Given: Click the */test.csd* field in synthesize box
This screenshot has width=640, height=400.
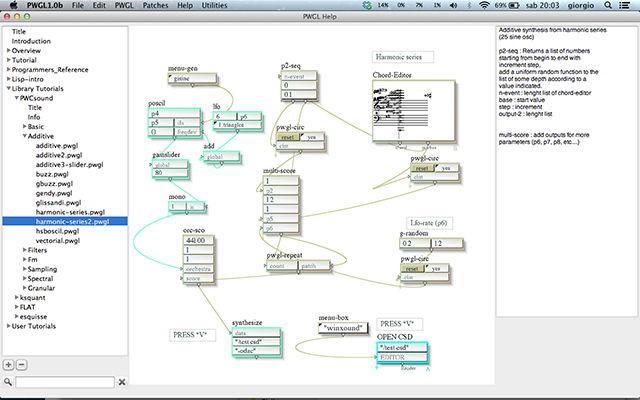Looking at the screenshot, I should pyautogui.click(x=257, y=342).
